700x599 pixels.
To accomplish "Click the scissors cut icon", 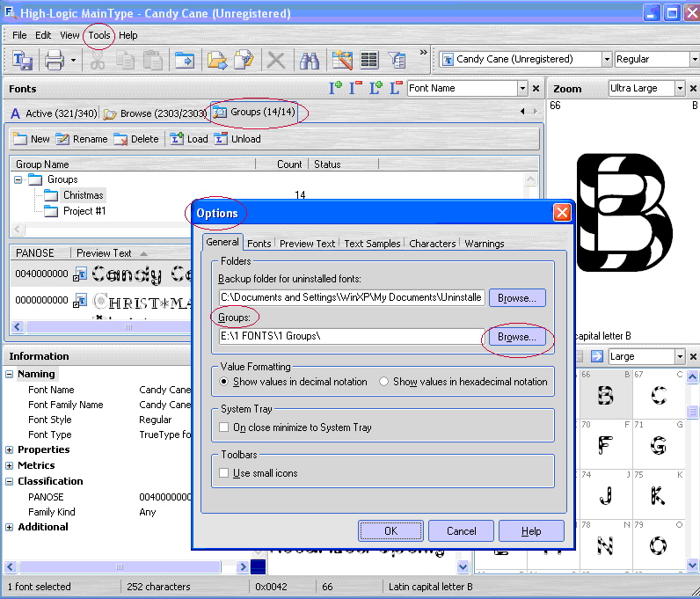I will click(x=97, y=60).
